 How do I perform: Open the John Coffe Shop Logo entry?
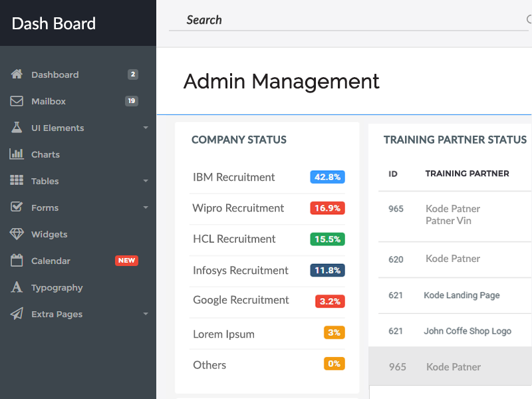(x=467, y=331)
